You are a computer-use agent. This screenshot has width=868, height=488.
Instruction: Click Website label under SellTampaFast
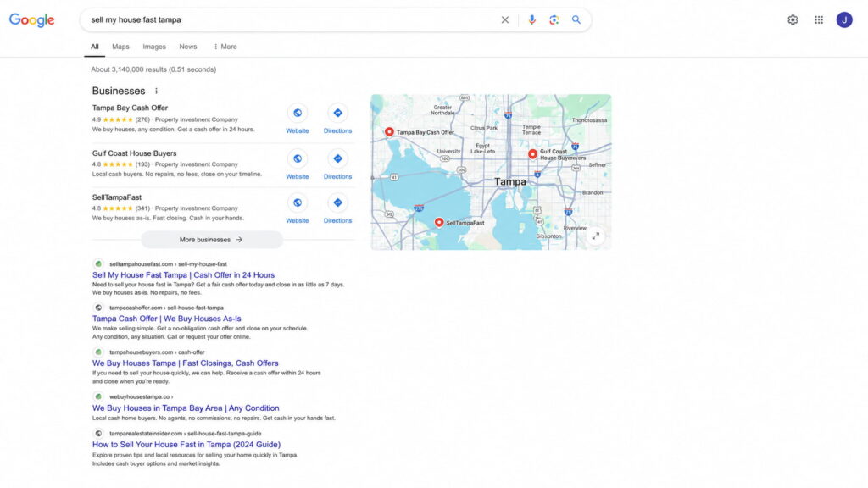tap(298, 221)
